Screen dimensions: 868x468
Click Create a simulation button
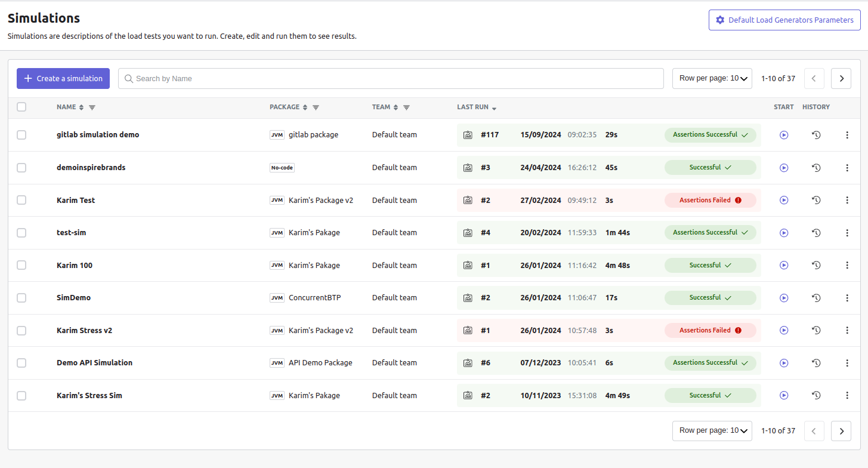point(63,78)
